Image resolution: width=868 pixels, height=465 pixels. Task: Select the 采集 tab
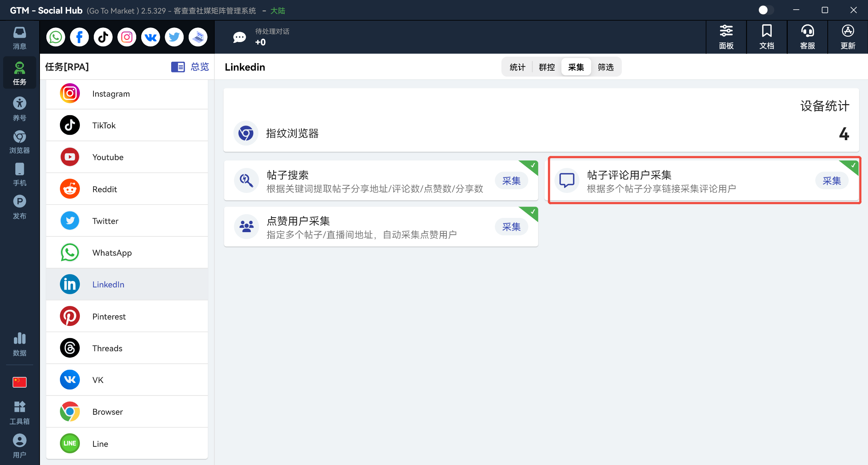(576, 67)
